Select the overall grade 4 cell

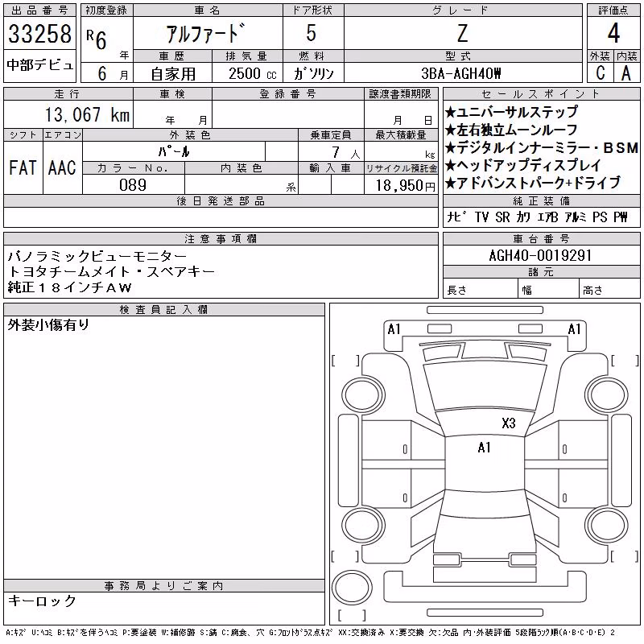[x=613, y=33]
